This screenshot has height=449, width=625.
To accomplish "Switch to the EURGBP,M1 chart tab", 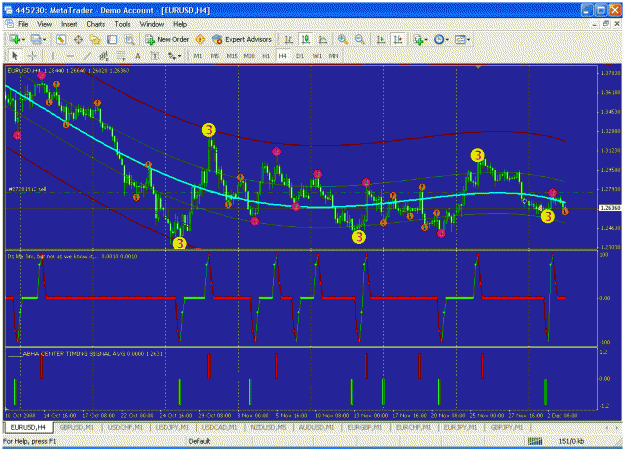I will [365, 427].
